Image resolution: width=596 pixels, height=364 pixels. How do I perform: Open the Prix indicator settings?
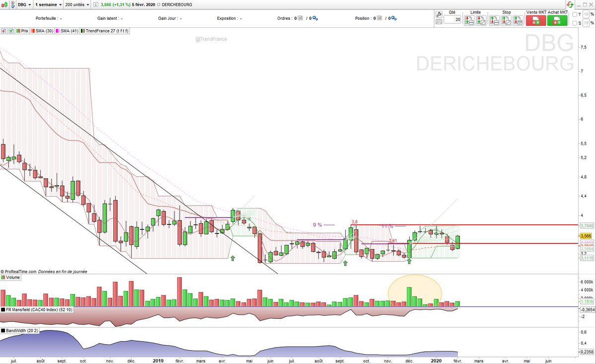point(22,31)
